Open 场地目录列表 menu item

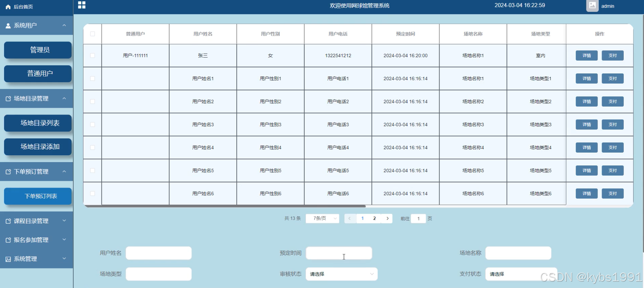[x=38, y=123]
